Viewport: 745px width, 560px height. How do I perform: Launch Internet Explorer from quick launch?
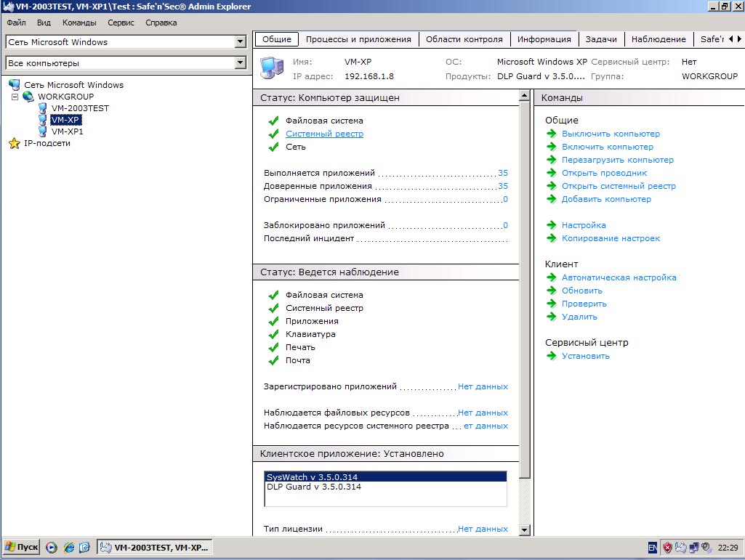[x=69, y=548]
